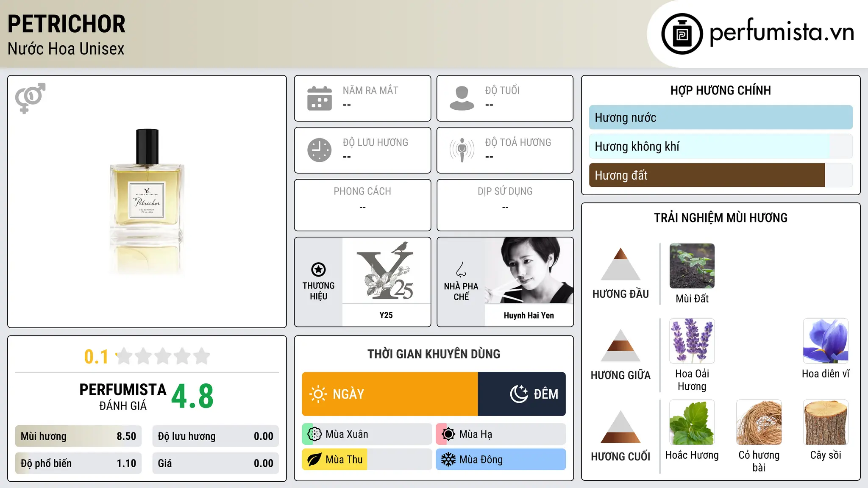Click the Mùa Đông season bar

pos(501,460)
